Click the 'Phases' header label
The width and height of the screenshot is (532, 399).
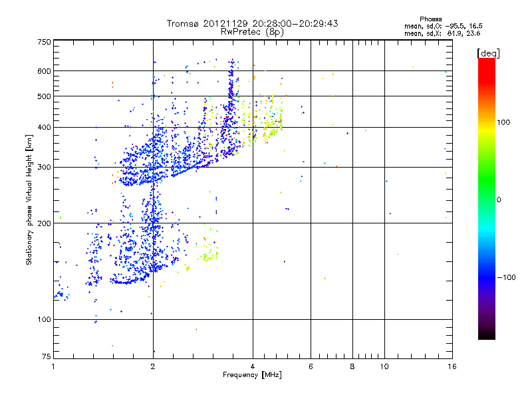pyautogui.click(x=430, y=19)
